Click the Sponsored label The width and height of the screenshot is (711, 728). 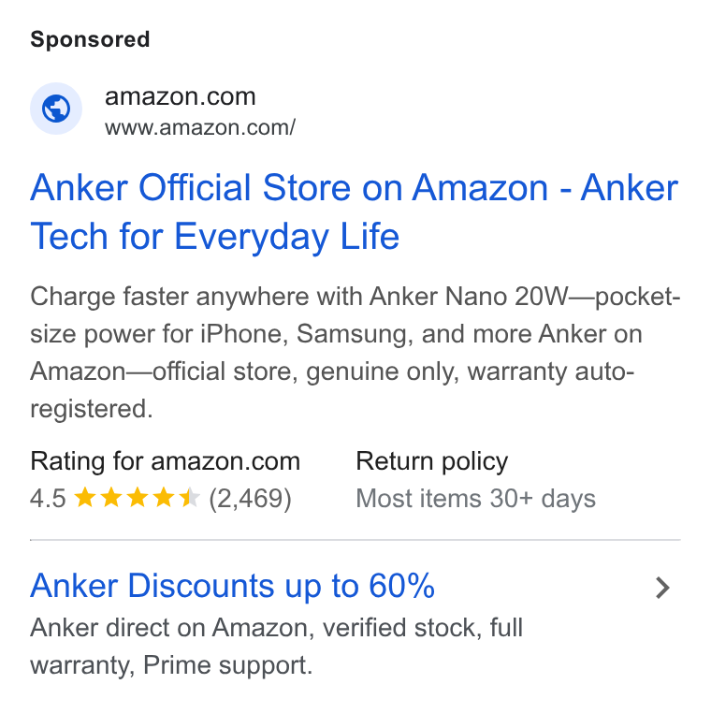tap(90, 39)
